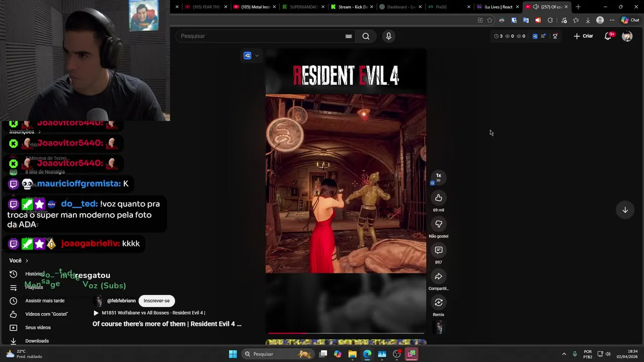Open the Remix option for this short
644x362 pixels.
[x=439, y=303]
